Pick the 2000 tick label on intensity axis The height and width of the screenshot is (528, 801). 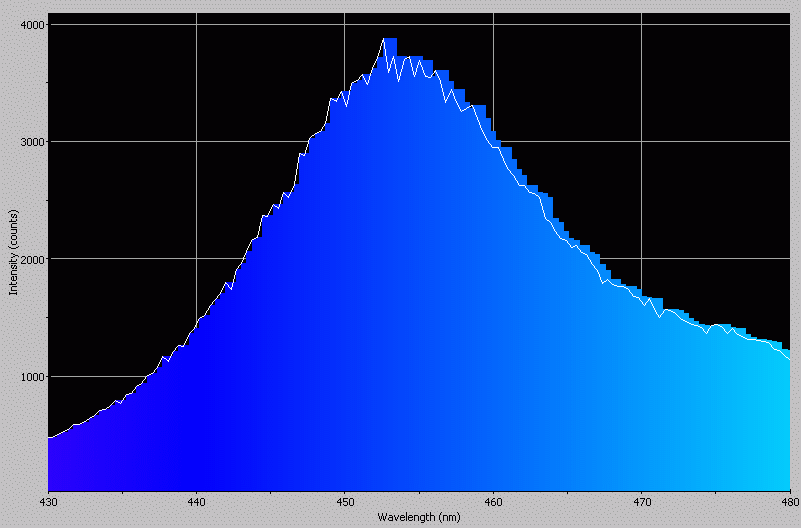(x=29, y=259)
